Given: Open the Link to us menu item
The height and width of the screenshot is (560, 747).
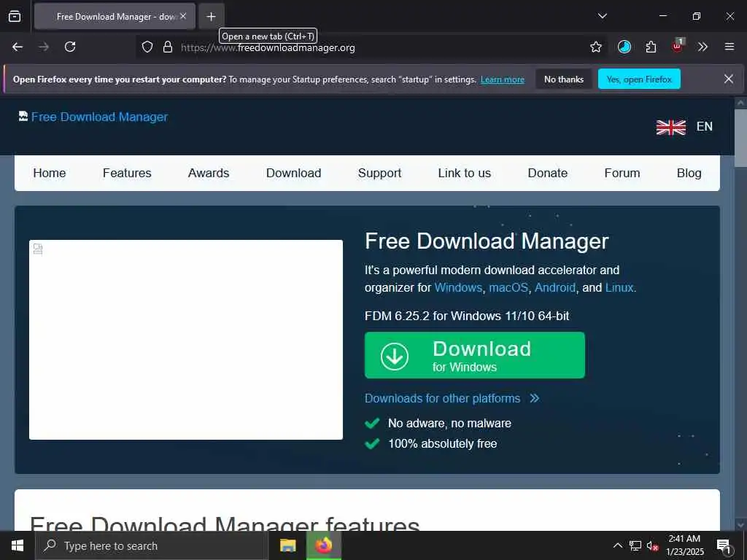Looking at the screenshot, I should (x=465, y=173).
